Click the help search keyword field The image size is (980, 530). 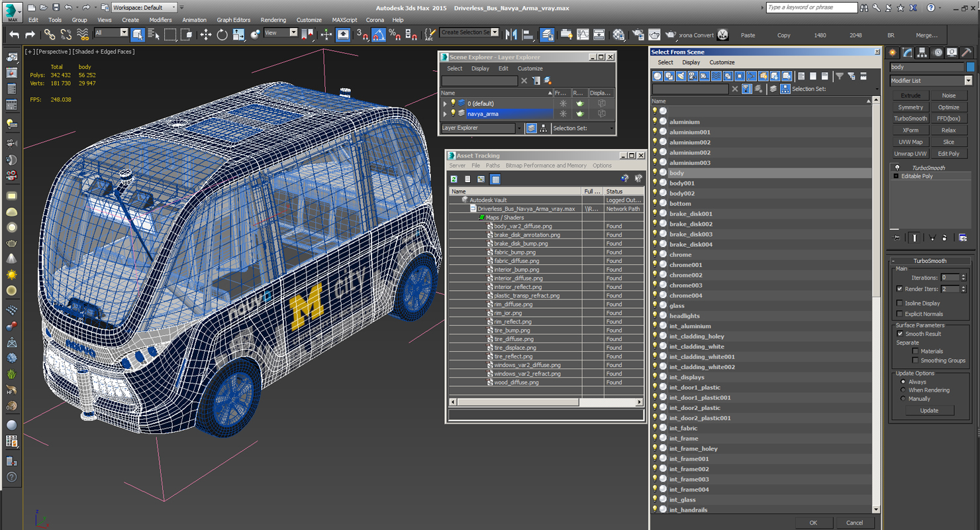coord(812,7)
